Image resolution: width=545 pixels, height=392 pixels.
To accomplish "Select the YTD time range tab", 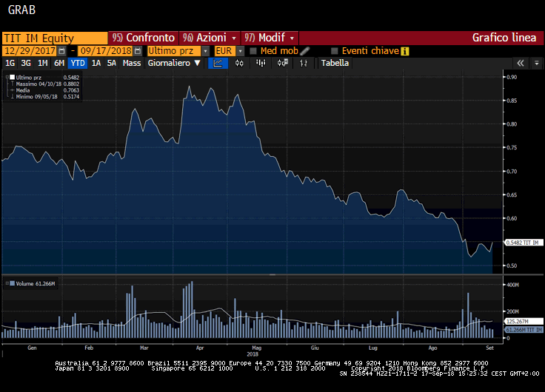I will coord(78,63).
